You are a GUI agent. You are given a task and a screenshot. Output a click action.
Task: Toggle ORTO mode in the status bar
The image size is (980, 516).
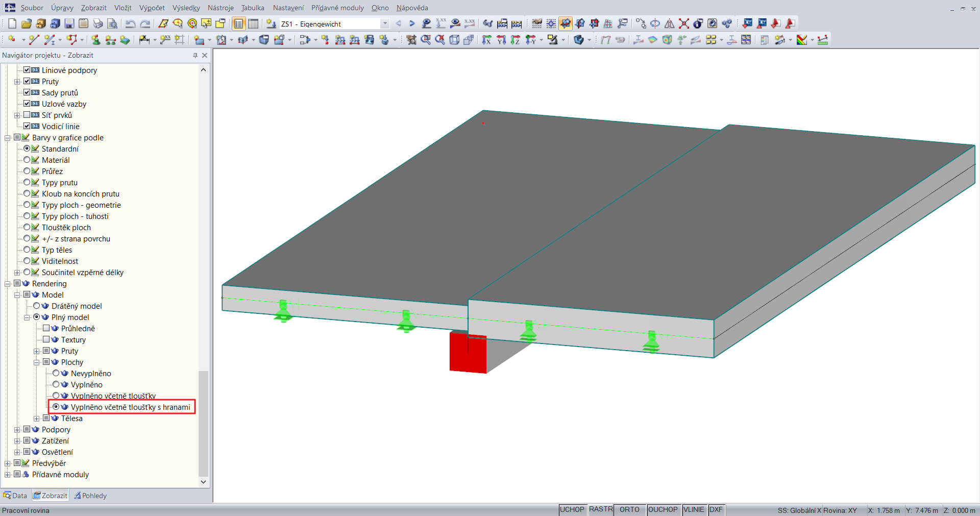coord(629,509)
